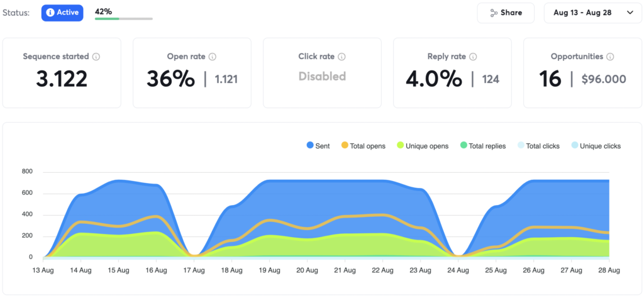644x298 pixels.
Task: Click the 19 Aug point on chart axis
Action: pos(269,270)
